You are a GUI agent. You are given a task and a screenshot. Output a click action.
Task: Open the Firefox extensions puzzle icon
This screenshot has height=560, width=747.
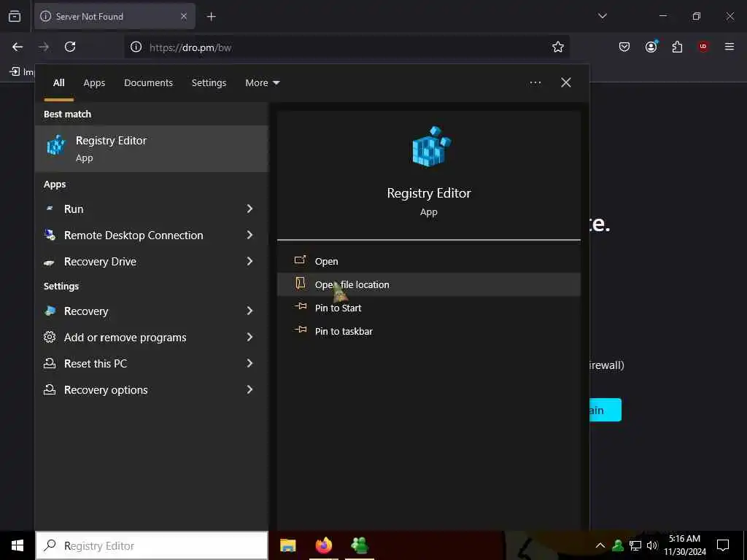click(x=677, y=47)
